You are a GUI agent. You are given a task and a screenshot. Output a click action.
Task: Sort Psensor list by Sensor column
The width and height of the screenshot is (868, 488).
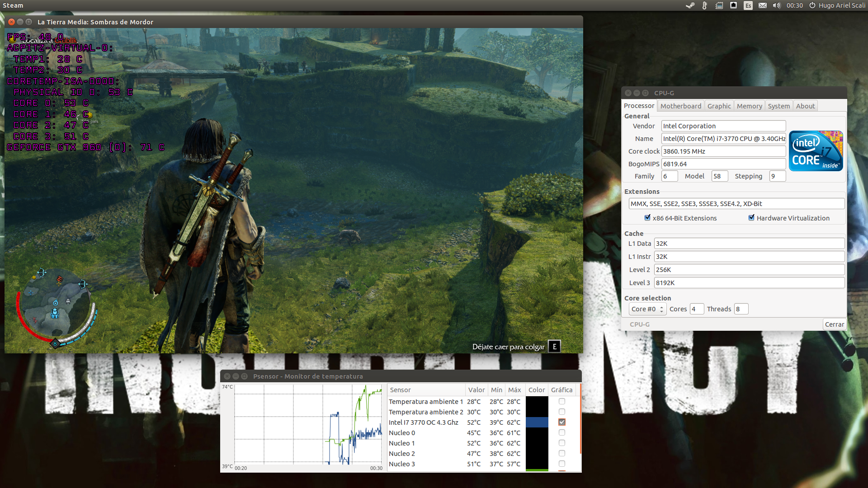click(426, 390)
